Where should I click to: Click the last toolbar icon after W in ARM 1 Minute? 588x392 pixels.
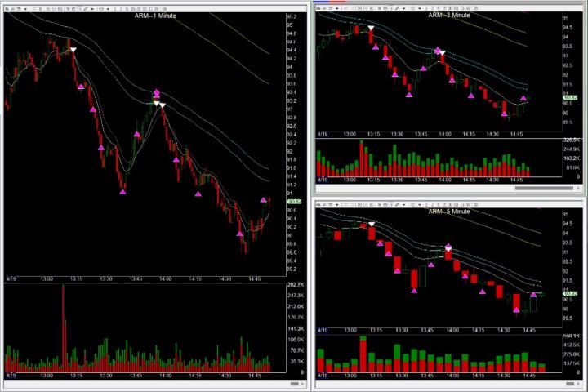click(x=164, y=8)
